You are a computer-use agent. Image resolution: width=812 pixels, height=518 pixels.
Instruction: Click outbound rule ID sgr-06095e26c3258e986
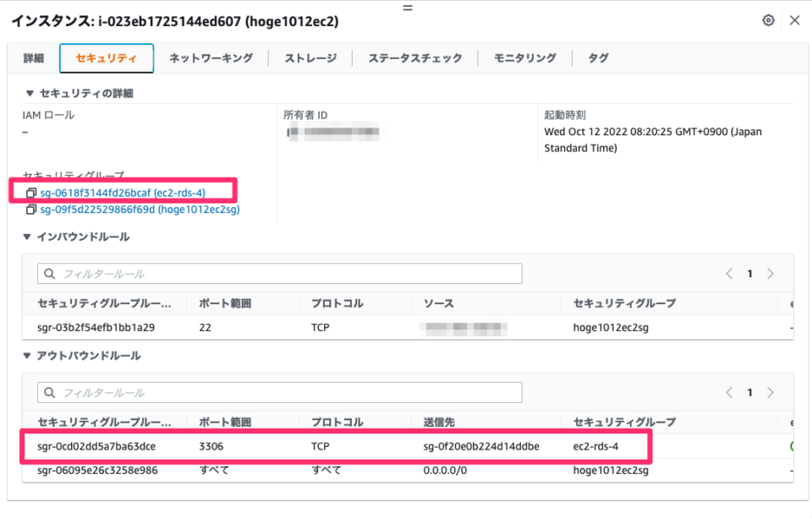tap(97, 471)
